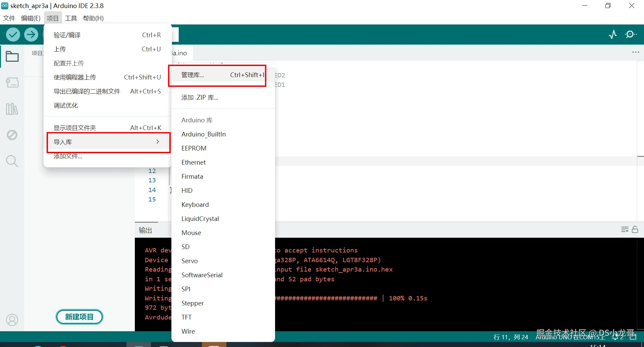Expand the 导入库 submenu arrow
This screenshot has height=347, width=644.
158,142
